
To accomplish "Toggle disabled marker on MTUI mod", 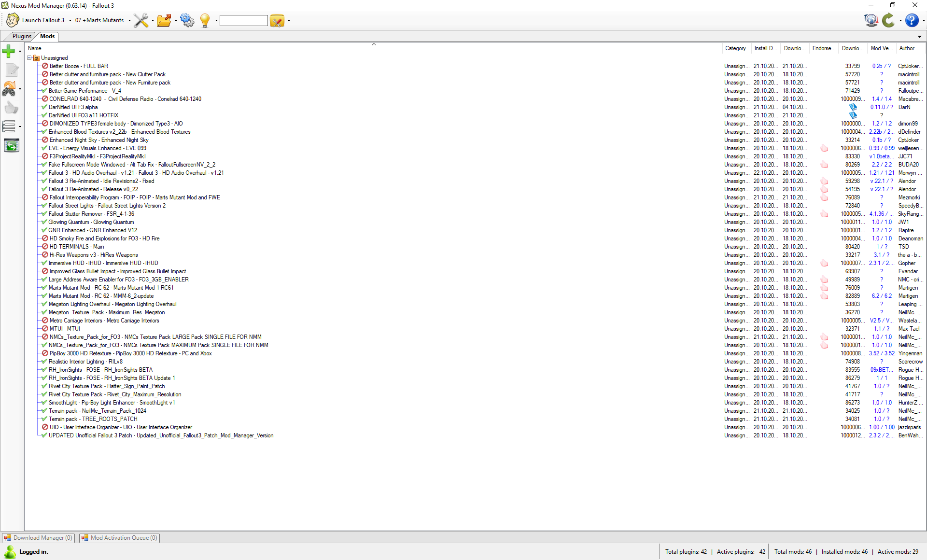I will click(x=45, y=329).
